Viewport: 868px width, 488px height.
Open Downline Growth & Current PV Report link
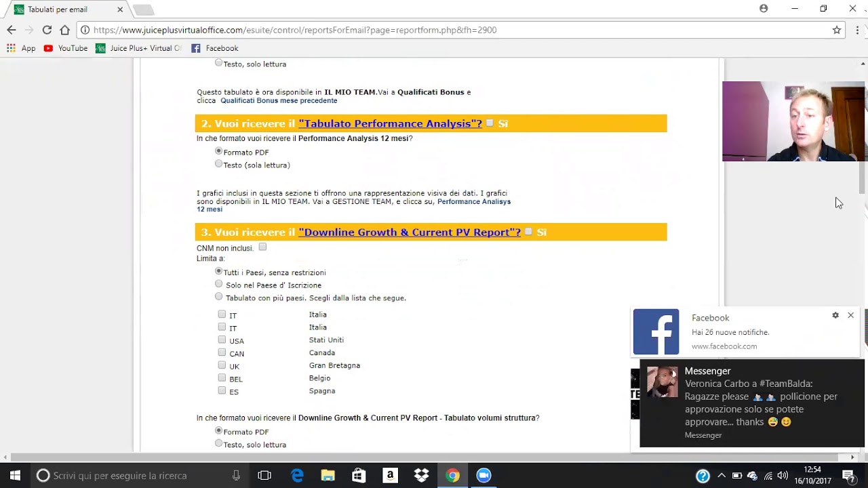tap(410, 232)
